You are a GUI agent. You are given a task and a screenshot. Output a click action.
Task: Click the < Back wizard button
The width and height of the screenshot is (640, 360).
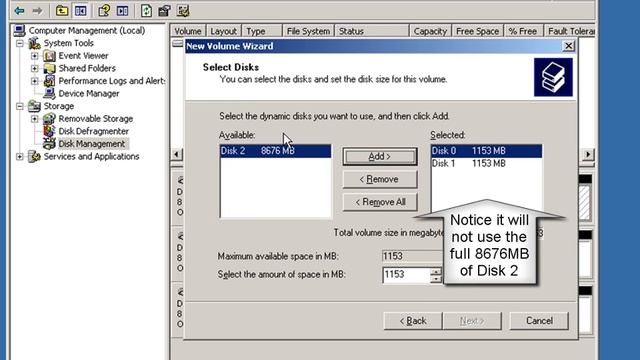tap(413, 321)
